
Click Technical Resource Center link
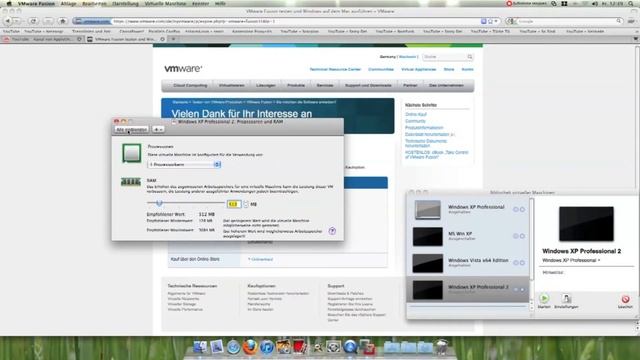point(335,69)
